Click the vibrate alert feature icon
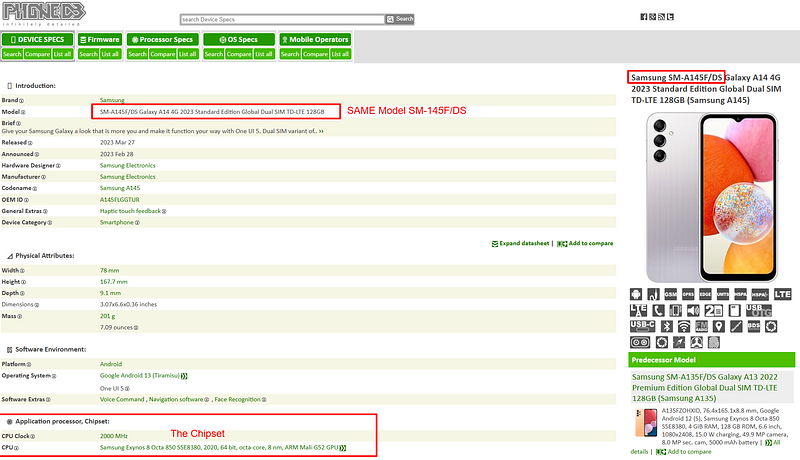This screenshot has width=800, height=460. (676, 311)
